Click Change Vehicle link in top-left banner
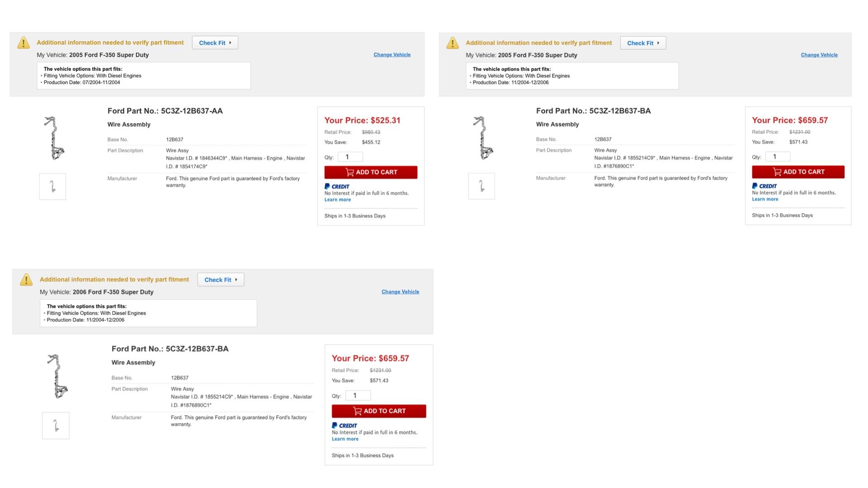The image size is (868, 488). click(392, 55)
